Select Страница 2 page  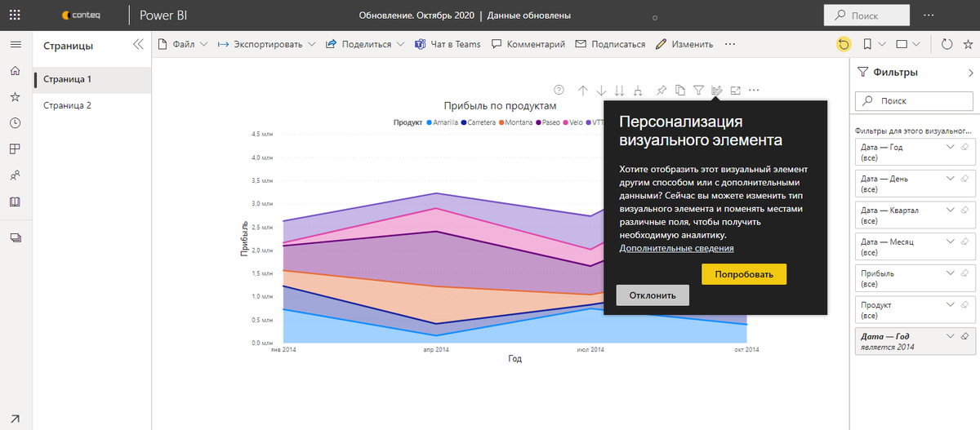point(91,105)
